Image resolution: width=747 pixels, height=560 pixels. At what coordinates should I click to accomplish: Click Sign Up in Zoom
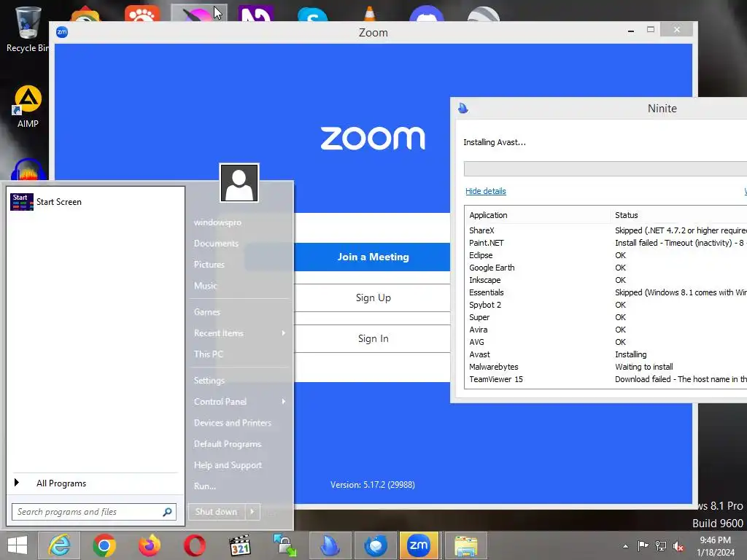pos(373,297)
